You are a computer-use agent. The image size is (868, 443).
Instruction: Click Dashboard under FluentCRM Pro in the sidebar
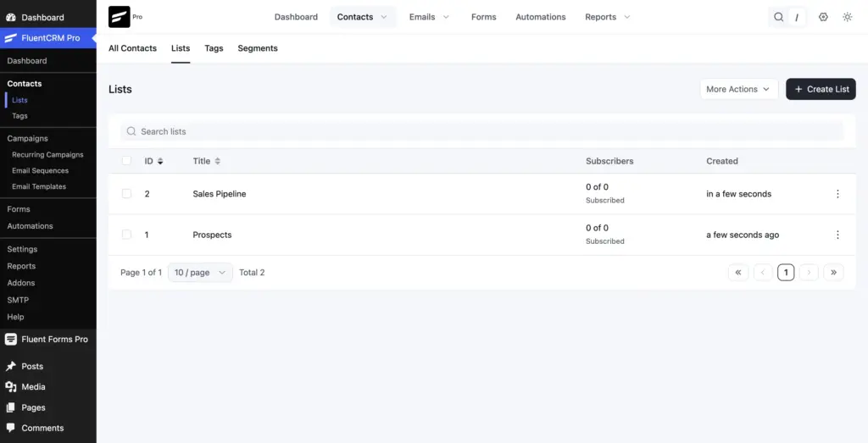(27, 61)
